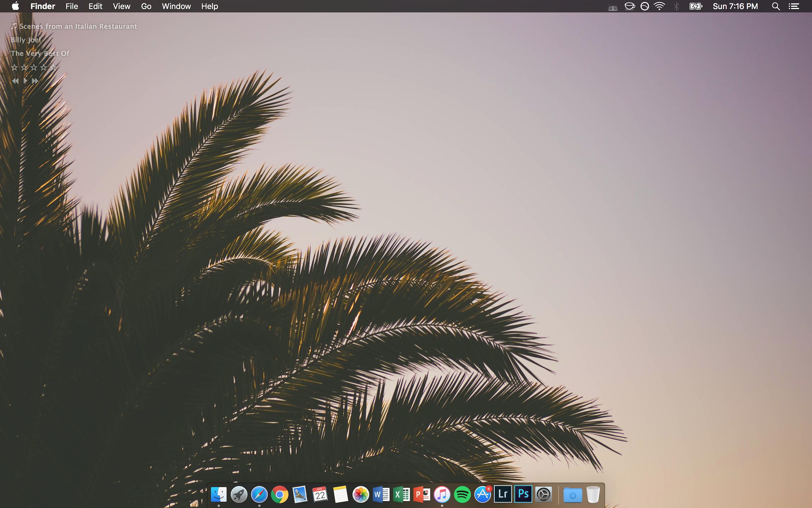Viewport: 812px width, 508px height.
Task: Launch Lightroom from the dock
Action: point(503,495)
